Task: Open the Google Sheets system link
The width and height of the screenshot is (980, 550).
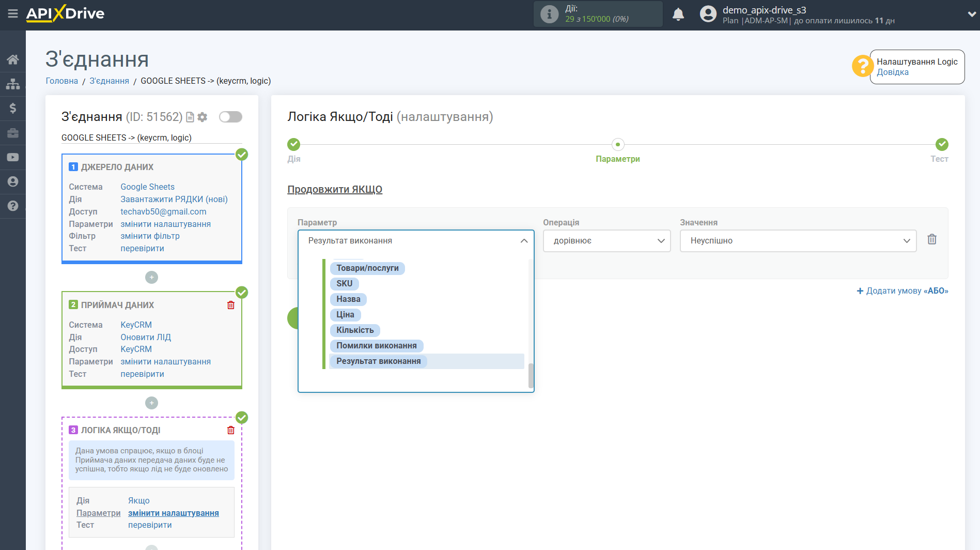Action: 147,187
